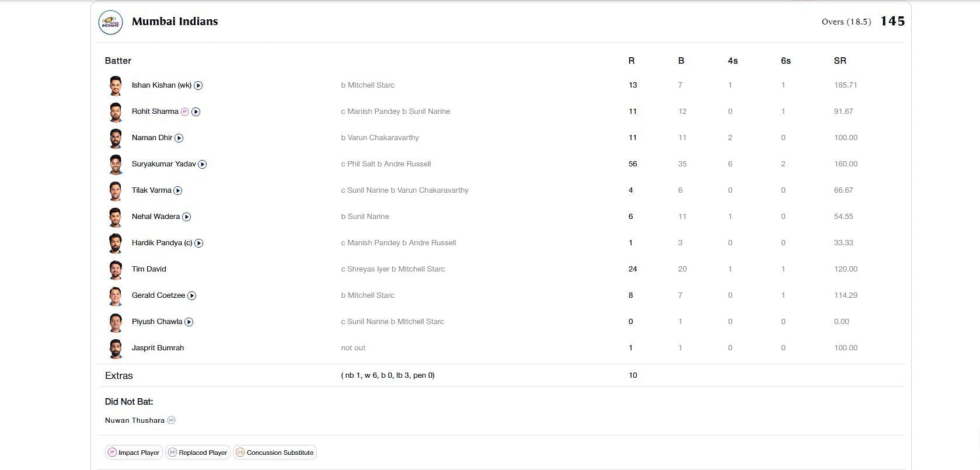This screenshot has width=980, height=470.
Task: Click Suryakumar Yadav's player photo
Action: pyautogui.click(x=116, y=165)
